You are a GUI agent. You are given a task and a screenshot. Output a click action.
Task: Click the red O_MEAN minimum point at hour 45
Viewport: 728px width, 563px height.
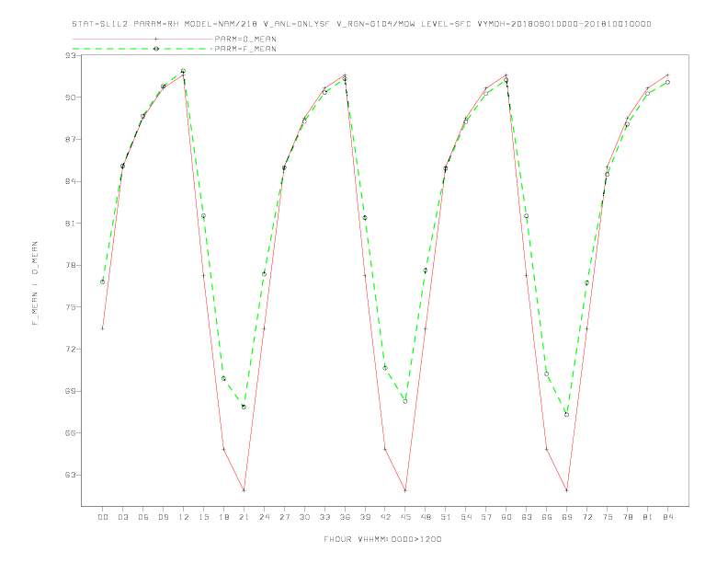(x=405, y=490)
